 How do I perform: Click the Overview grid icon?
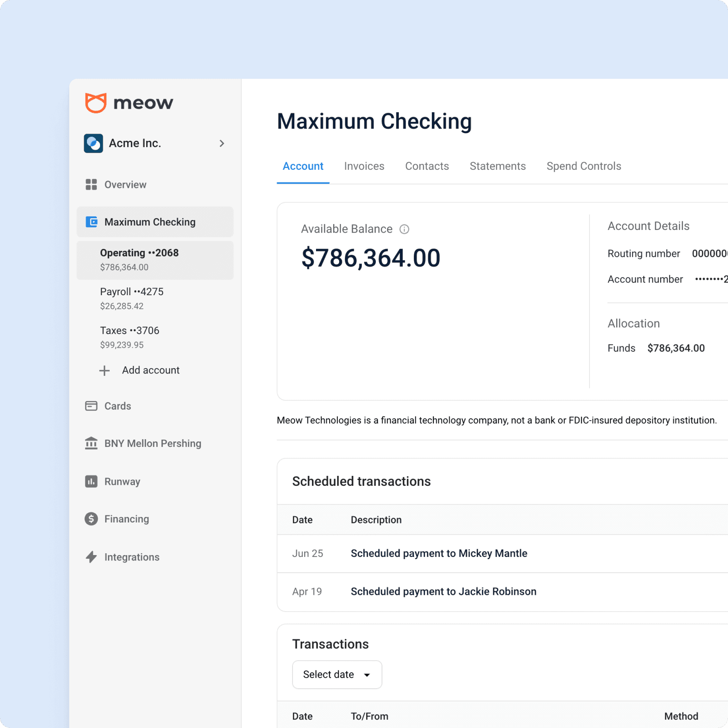pyautogui.click(x=91, y=184)
